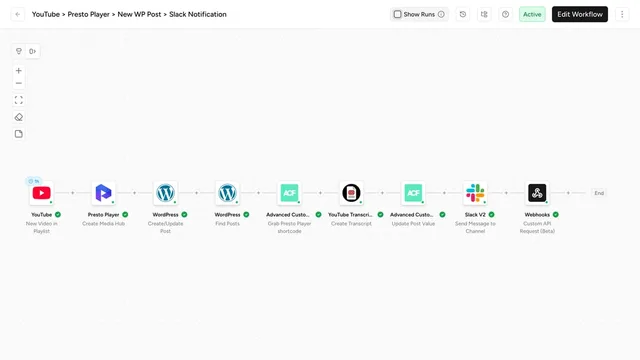Click plus between Webhooks and End

(x=568, y=193)
